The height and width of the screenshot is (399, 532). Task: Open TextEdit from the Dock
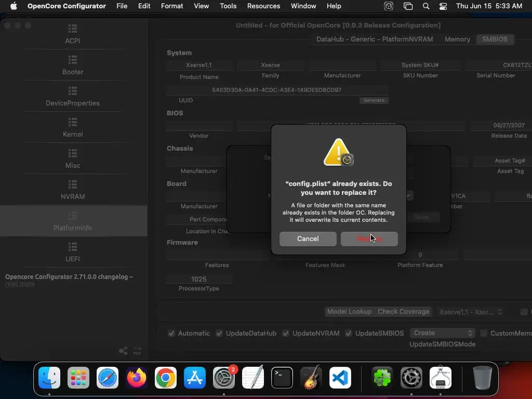pyautogui.click(x=253, y=378)
